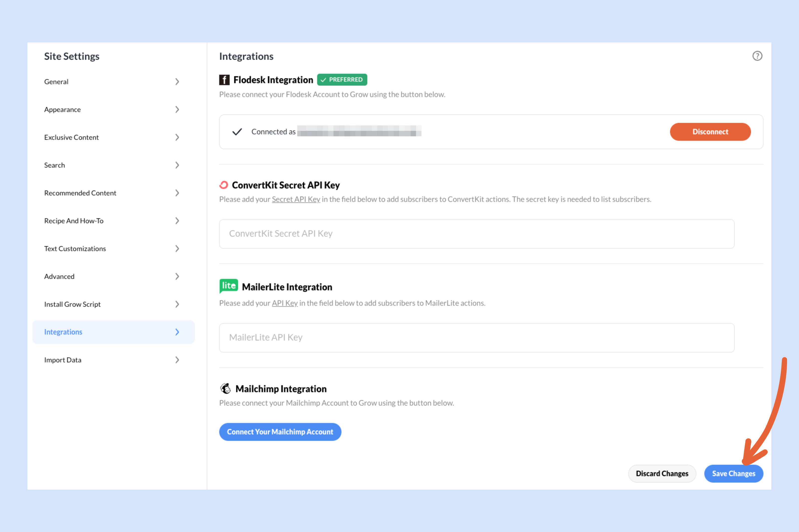The image size is (799, 532).
Task: Click the Site Settings heading
Action: pyautogui.click(x=72, y=56)
